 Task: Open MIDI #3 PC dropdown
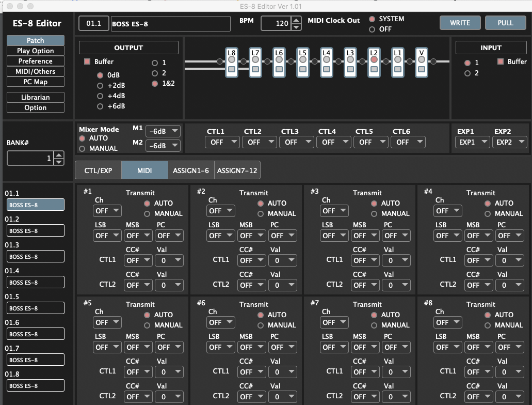pyautogui.click(x=396, y=236)
